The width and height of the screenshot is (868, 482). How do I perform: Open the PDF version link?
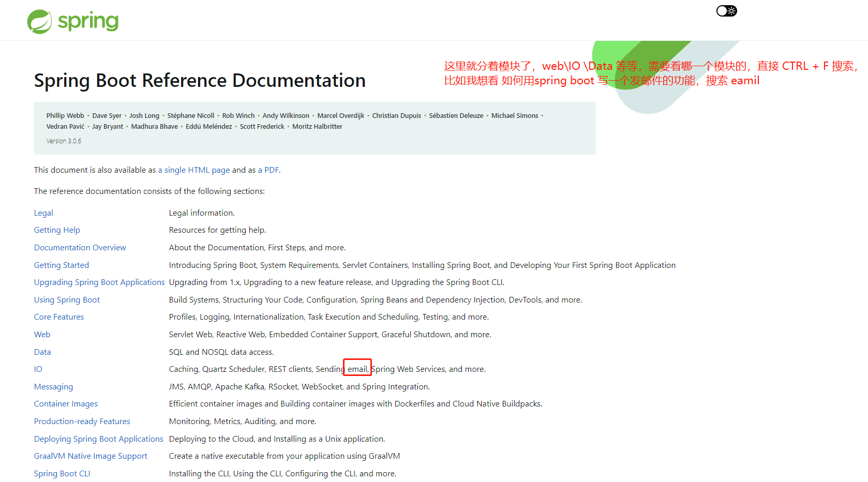(x=268, y=170)
